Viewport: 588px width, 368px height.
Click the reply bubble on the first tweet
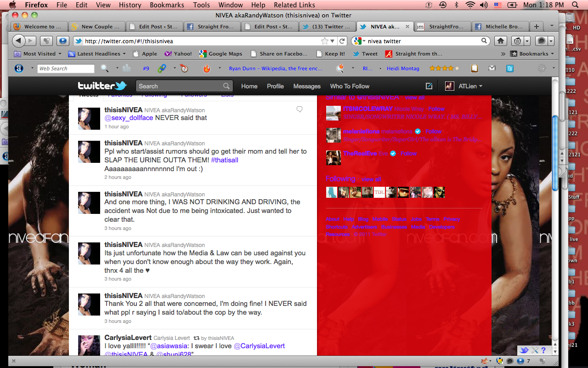pos(300,109)
